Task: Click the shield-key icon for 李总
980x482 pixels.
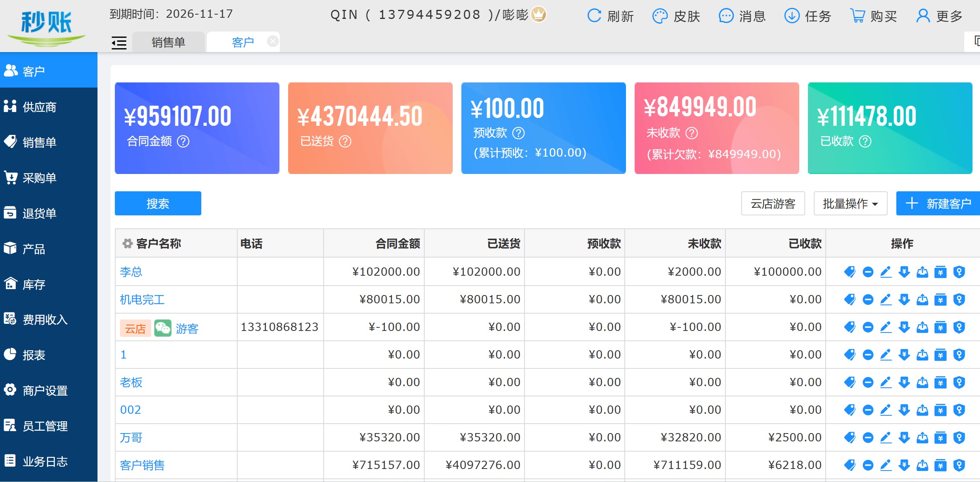Action: click(959, 272)
